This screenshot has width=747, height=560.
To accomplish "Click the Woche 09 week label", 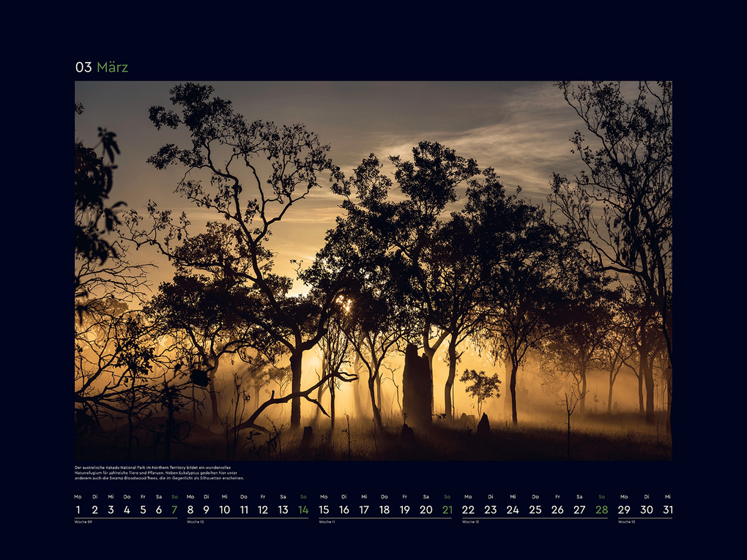I will [83, 522].
